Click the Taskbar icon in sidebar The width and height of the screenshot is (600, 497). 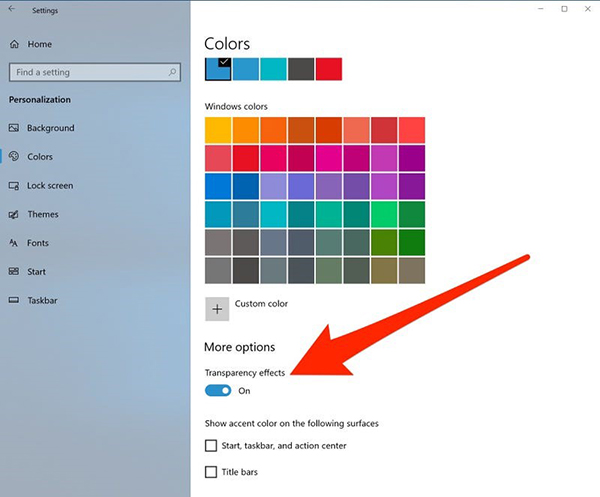point(14,300)
